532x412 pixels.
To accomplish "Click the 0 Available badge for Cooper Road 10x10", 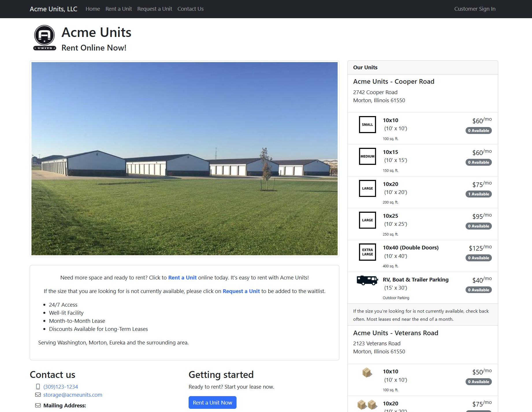I will tap(479, 131).
